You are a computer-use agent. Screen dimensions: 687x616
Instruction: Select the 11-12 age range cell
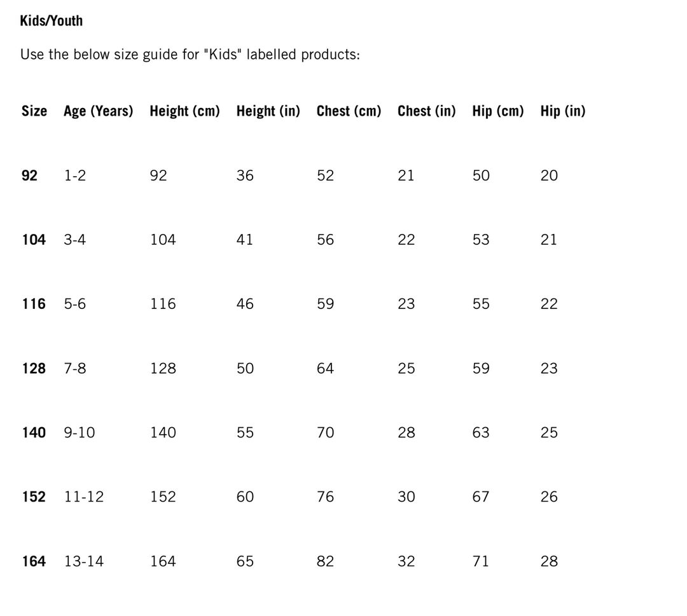83,496
